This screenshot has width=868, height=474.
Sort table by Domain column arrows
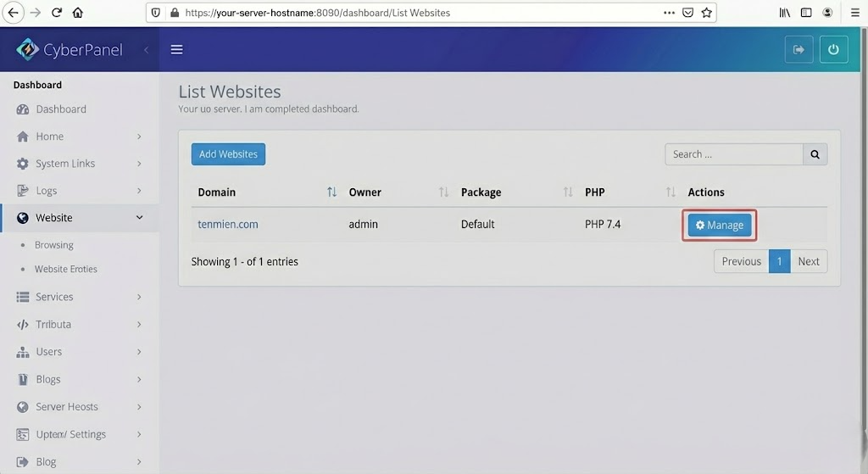(x=331, y=192)
